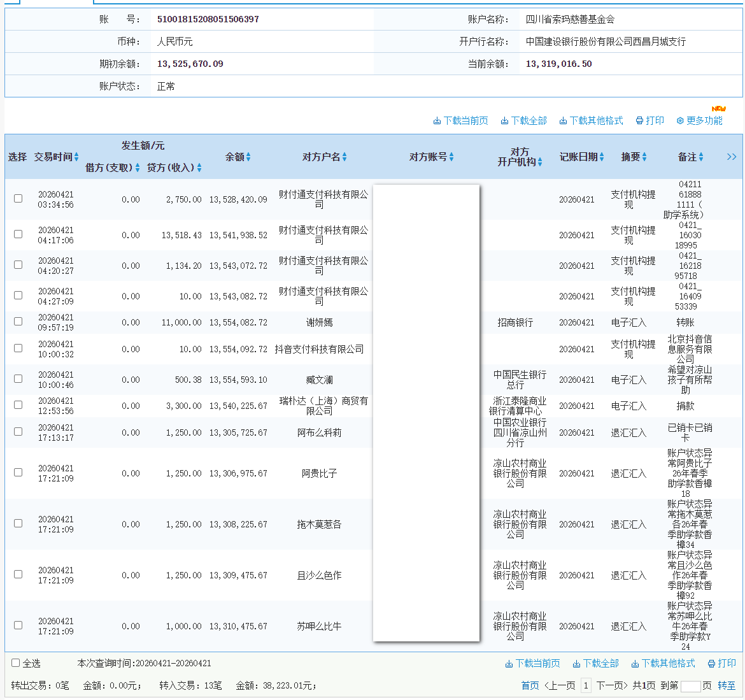Sort 余额 column with its arrow icon

pos(248,157)
